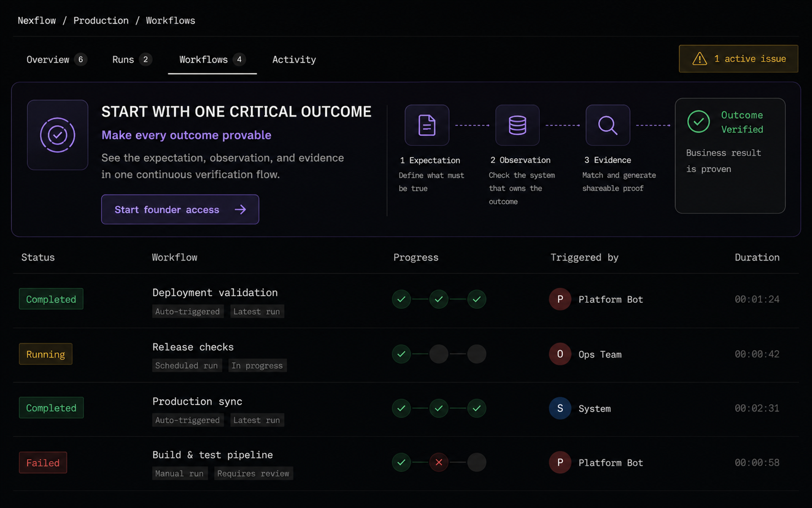Click the In progress tag

pos(257,365)
